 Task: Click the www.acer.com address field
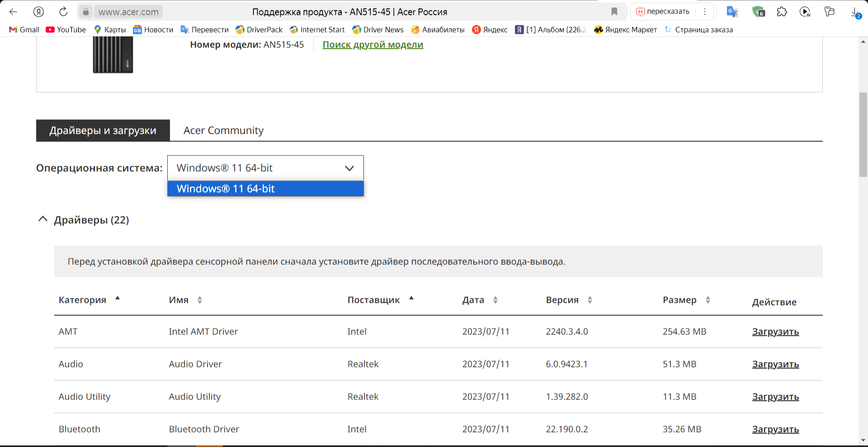point(129,12)
